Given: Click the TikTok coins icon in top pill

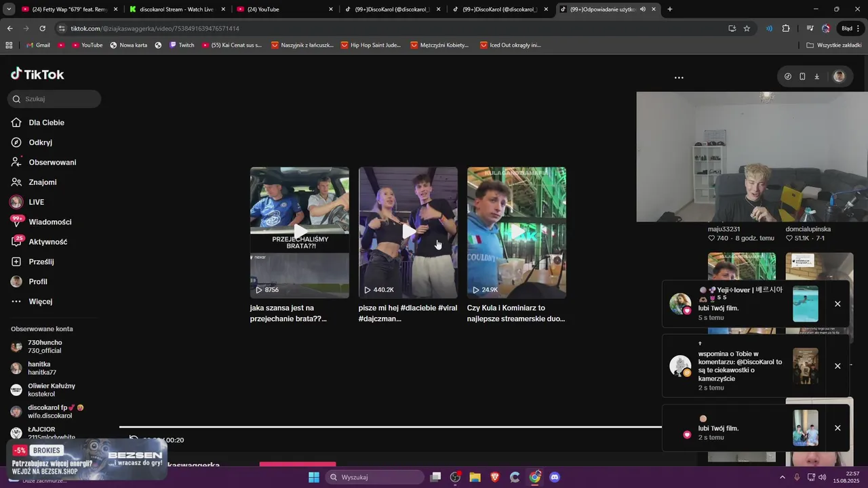Looking at the screenshot, I should (788, 77).
